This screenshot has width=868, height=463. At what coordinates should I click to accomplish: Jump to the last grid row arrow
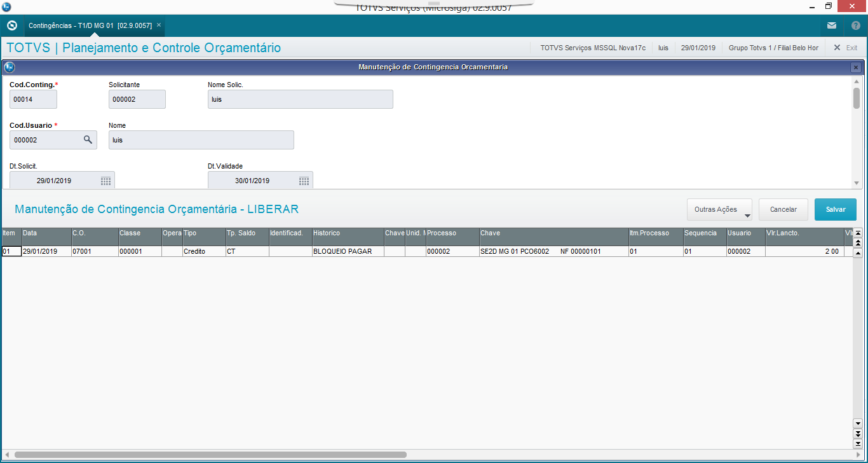[x=857, y=443]
